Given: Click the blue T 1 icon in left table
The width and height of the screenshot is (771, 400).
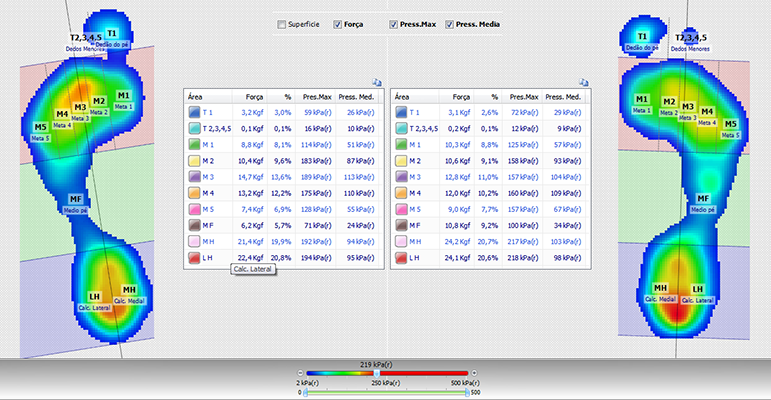Looking at the screenshot, I should [193, 113].
